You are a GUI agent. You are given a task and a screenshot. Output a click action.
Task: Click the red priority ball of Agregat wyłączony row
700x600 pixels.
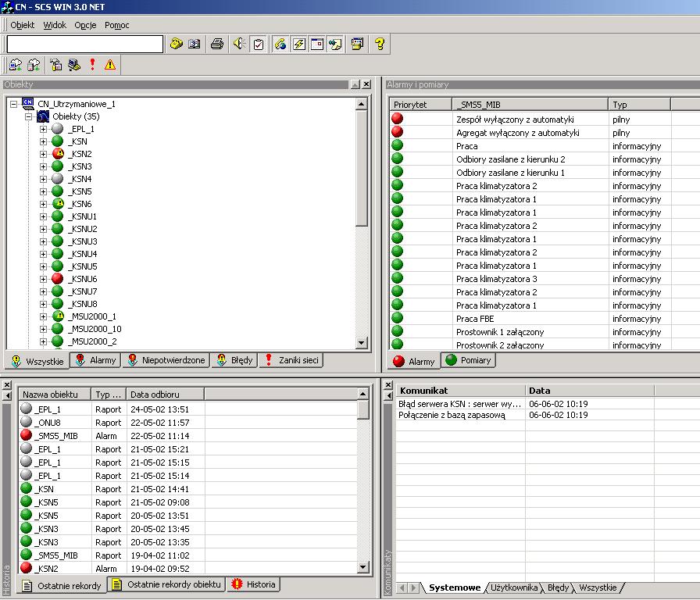pyautogui.click(x=398, y=132)
